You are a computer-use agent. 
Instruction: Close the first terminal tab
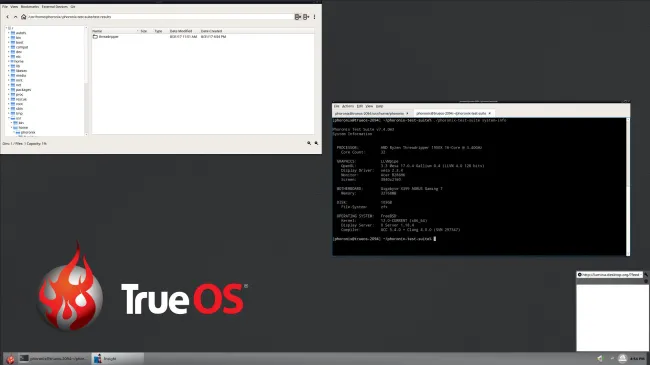coord(407,113)
